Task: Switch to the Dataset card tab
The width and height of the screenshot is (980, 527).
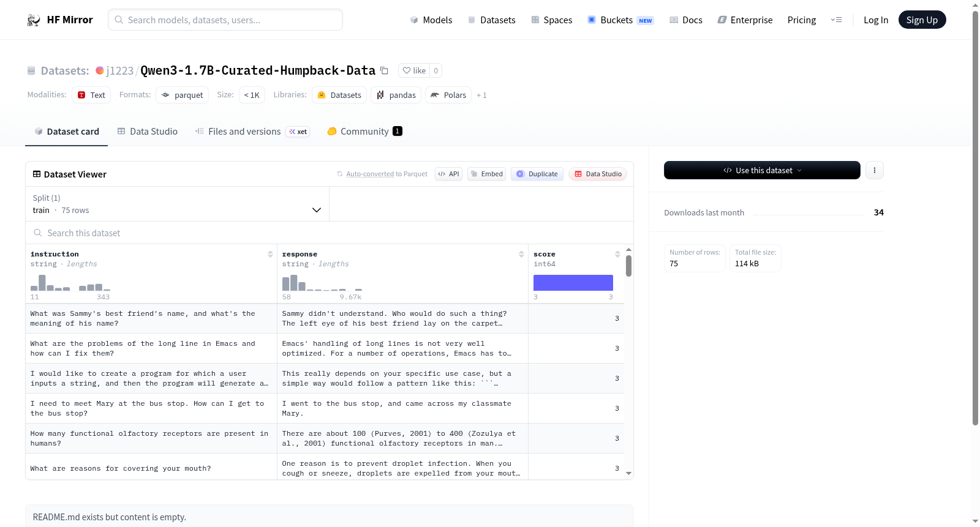Action: (x=67, y=132)
